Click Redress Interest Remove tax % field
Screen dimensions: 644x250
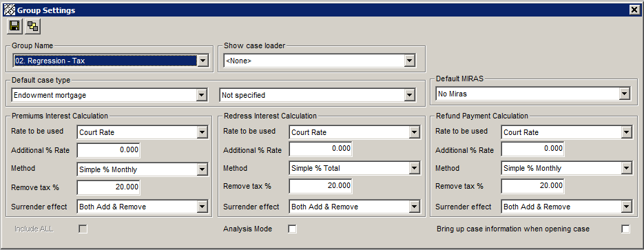coord(320,186)
